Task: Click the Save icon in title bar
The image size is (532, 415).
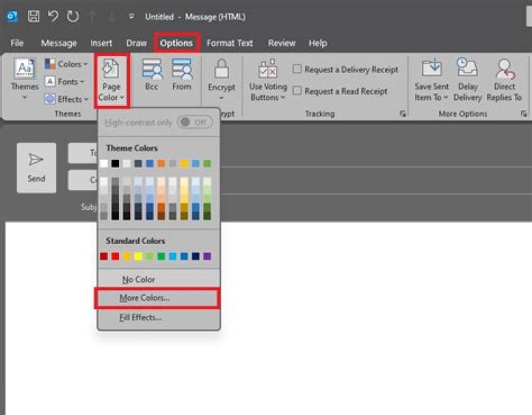Action: coord(34,16)
